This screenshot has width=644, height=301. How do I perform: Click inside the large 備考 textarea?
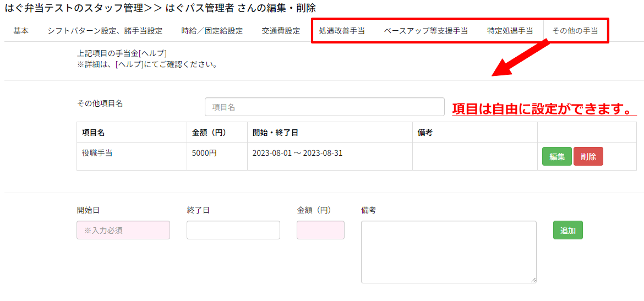pos(449,252)
